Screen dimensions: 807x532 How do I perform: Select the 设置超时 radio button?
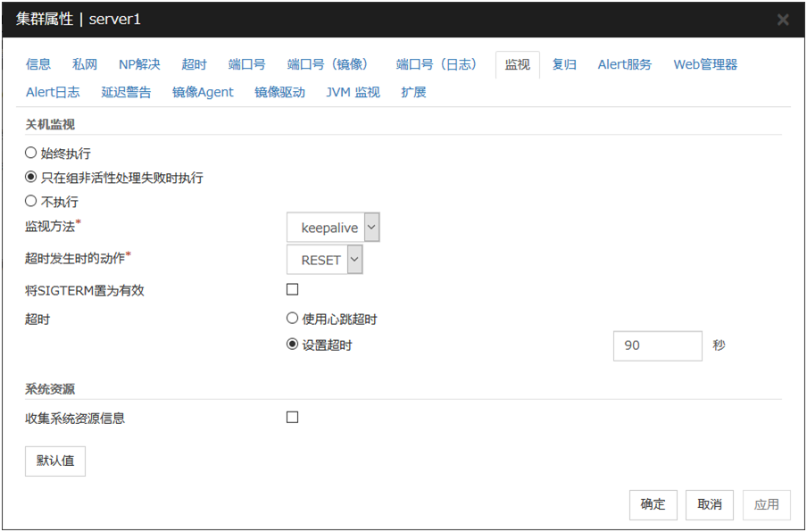[x=292, y=345]
